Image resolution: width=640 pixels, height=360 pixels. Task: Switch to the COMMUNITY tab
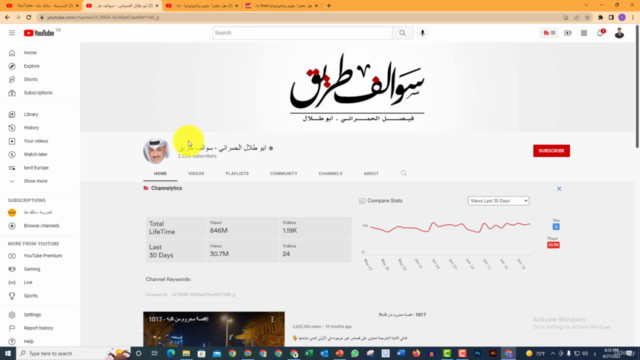pos(283,173)
